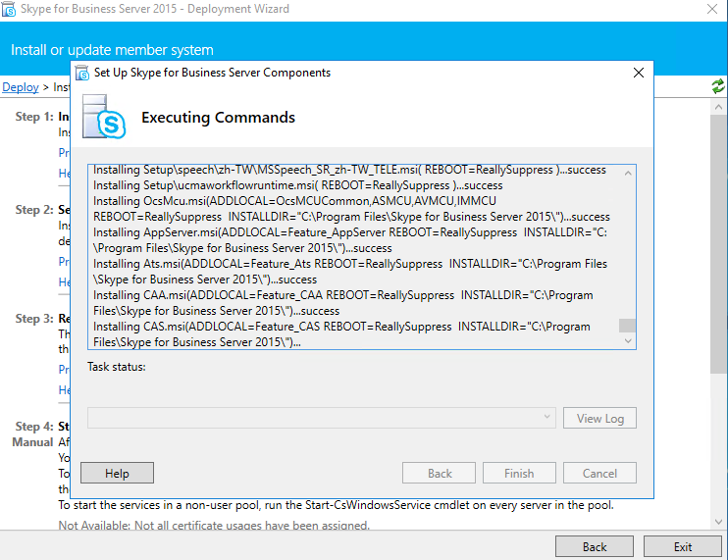Click the Set Up dialog title icon
Viewport: 728px width, 560px height.
(82, 73)
